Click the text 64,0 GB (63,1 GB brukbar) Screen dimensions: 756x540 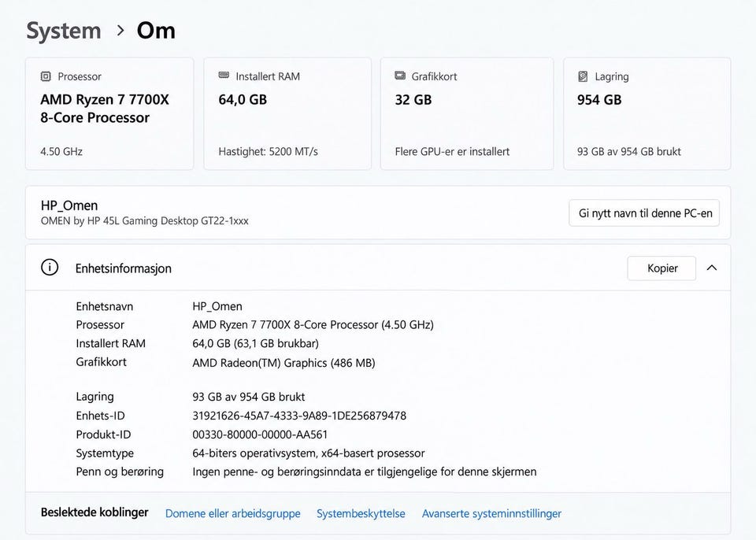coord(255,343)
